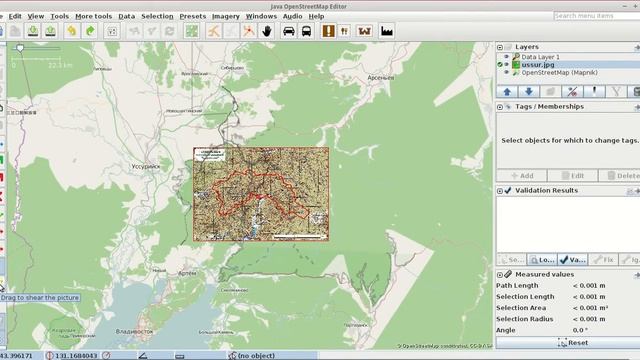Click the Search menu items field
The width and height of the screenshot is (640, 360).
click(x=597, y=16)
